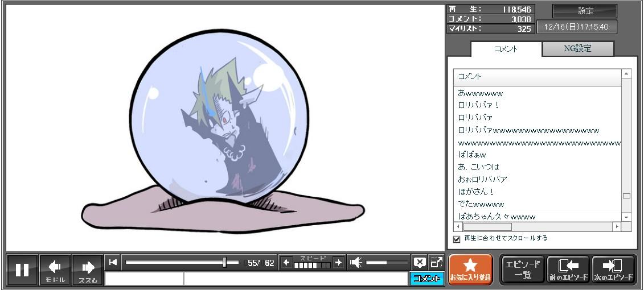Screen dimensions: 644x290
Task: Hide on-screen comments with the X bubble icon
Action: pyautogui.click(x=420, y=262)
